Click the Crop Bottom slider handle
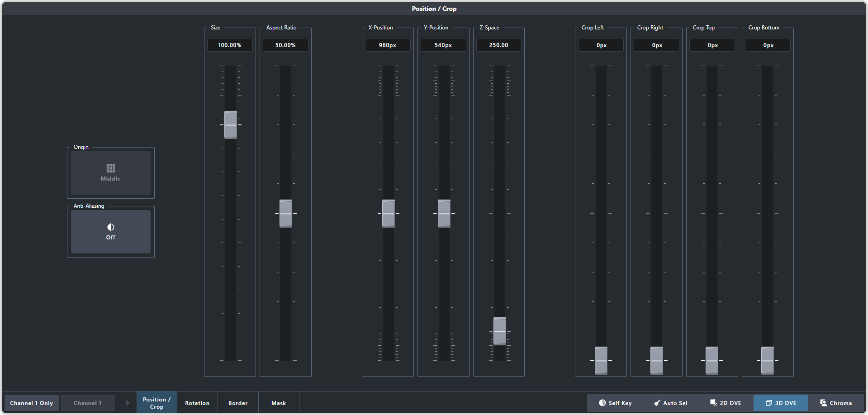The image size is (868, 415). pos(768,361)
